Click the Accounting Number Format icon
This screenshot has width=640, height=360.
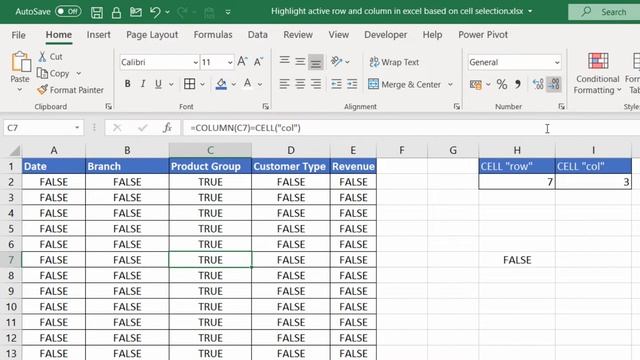pos(476,84)
